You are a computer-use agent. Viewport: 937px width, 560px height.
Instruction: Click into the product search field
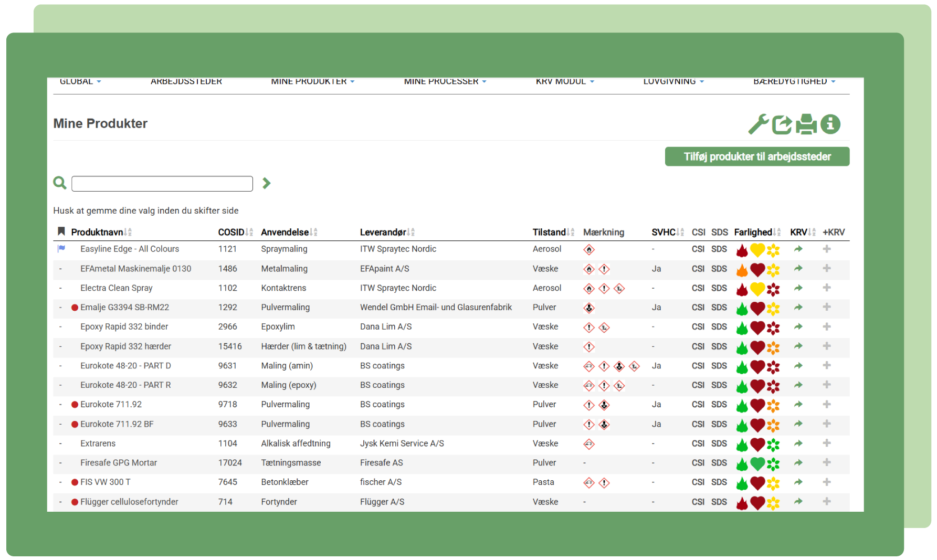click(162, 184)
